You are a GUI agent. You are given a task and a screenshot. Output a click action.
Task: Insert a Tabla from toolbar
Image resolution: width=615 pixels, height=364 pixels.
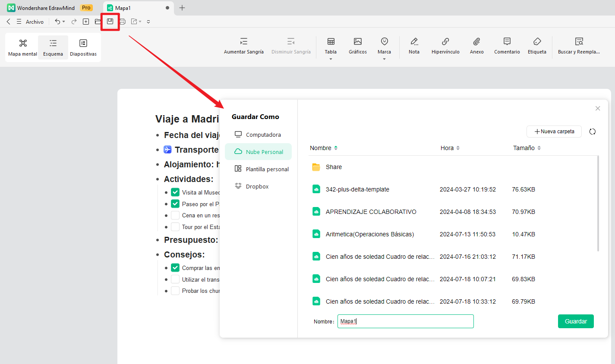331,46
